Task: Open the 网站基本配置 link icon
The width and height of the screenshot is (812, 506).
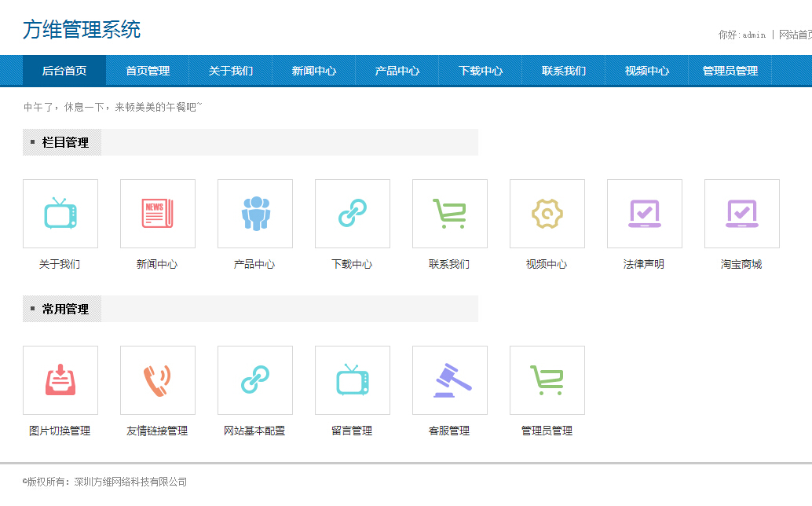Action: 254,379
